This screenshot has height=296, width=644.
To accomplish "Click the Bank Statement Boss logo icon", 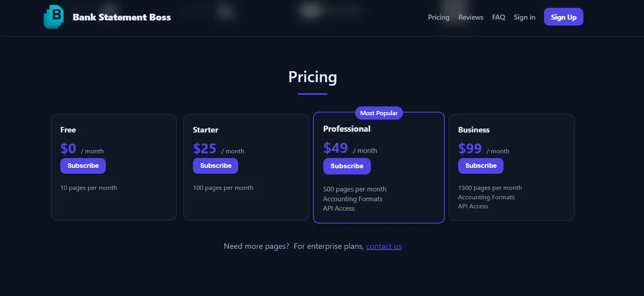I will [54, 17].
